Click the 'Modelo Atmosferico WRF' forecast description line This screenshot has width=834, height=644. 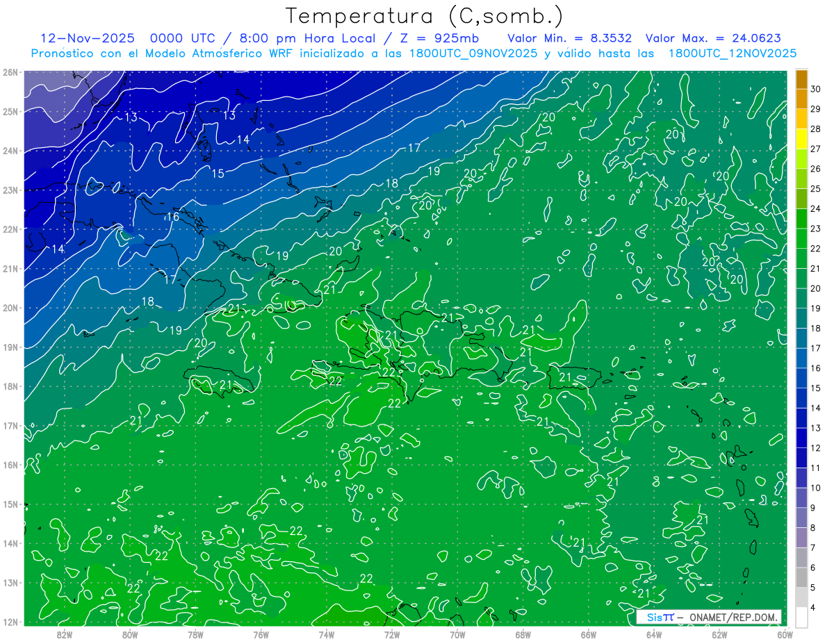coord(414,53)
